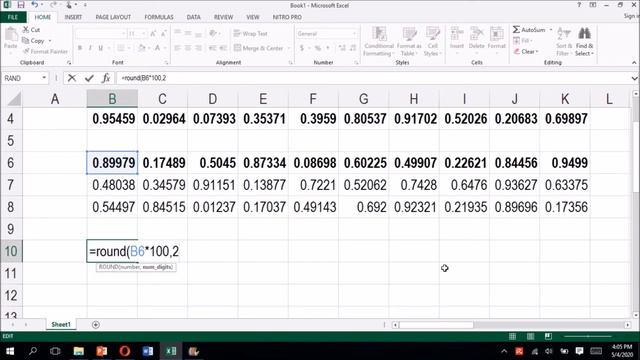Select column B header
The height and width of the screenshot is (360, 640).
tap(112, 99)
